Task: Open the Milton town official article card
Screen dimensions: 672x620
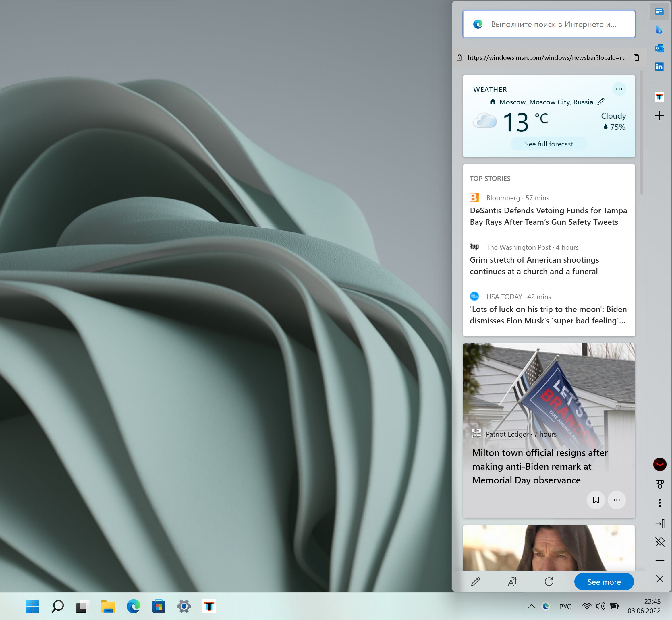Action: tap(549, 431)
